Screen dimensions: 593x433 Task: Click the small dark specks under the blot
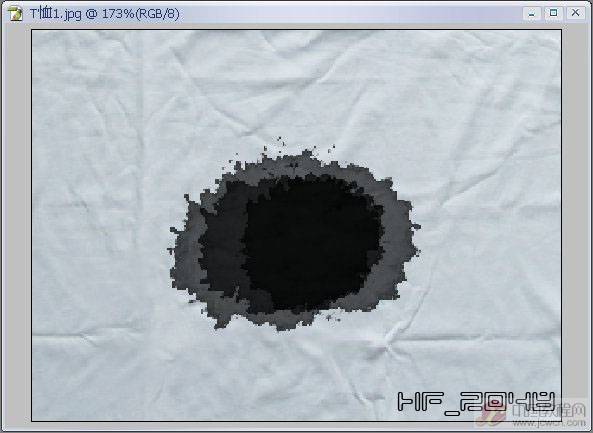(x=333, y=317)
